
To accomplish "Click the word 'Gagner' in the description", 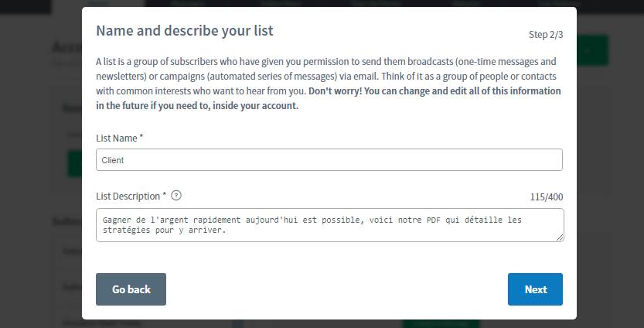I will coord(117,220).
